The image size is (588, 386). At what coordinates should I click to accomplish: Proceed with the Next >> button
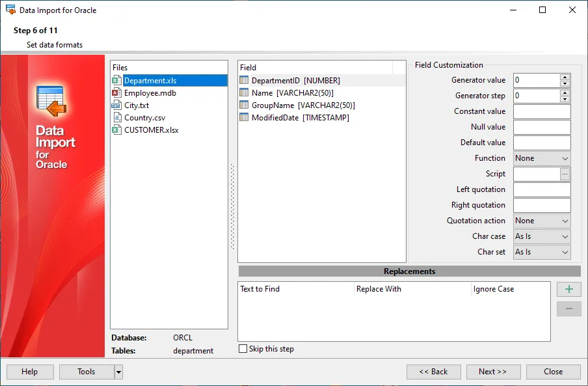[493, 372]
